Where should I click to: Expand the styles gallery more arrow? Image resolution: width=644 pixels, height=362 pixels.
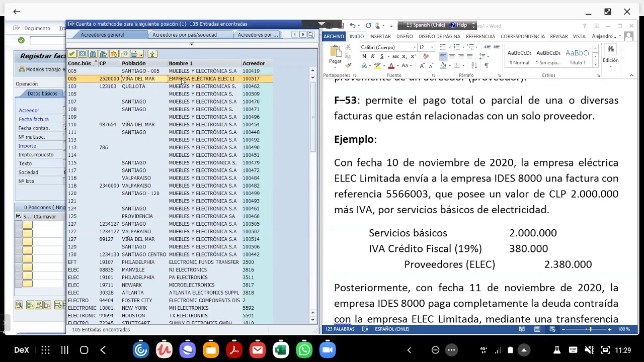click(596, 64)
